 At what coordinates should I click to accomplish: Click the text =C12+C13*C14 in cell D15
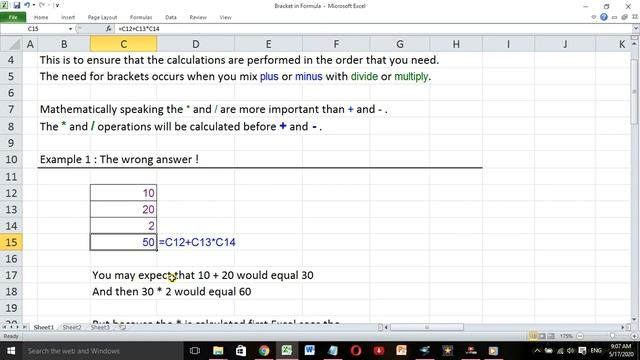pyautogui.click(x=197, y=242)
